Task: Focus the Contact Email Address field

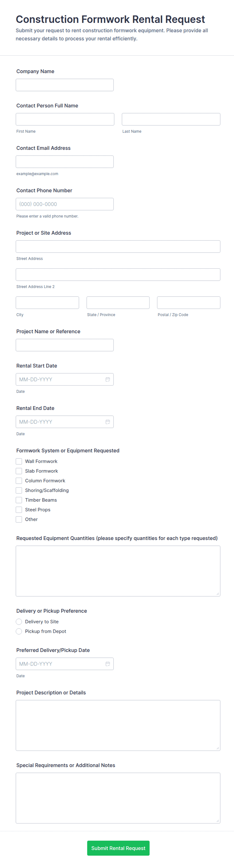Action: (64, 162)
